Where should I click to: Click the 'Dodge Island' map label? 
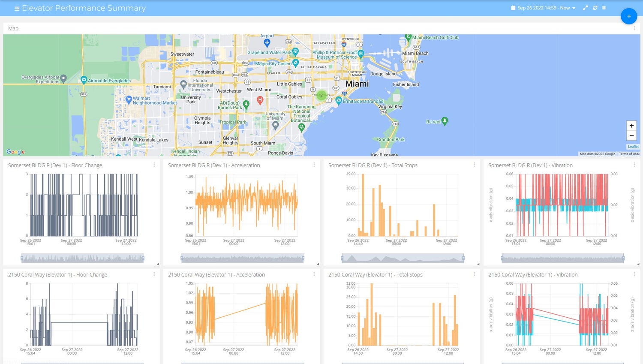(x=383, y=74)
